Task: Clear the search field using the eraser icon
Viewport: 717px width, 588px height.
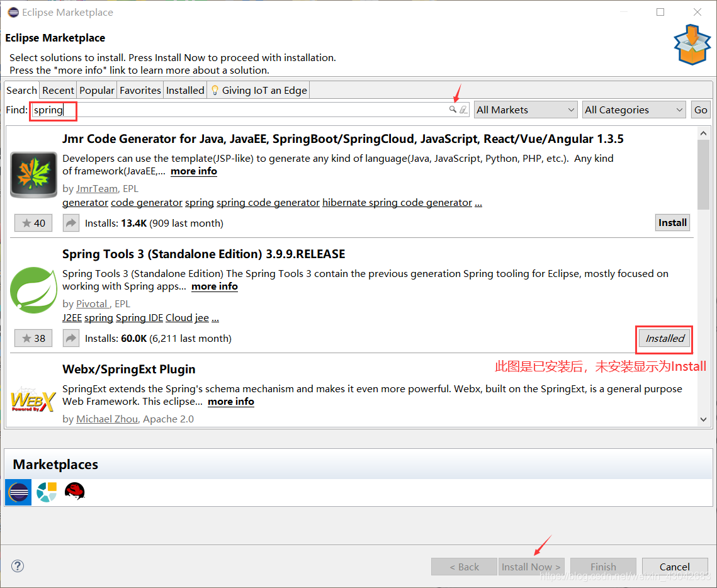Action: (463, 109)
